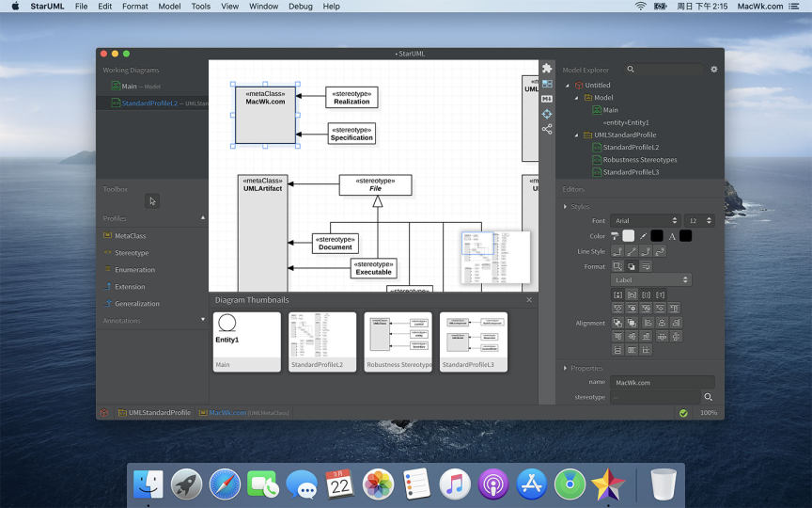Screen dimensions: 812x508
Task: Pick the Generalization tool in Toolbox
Action: [136, 304]
